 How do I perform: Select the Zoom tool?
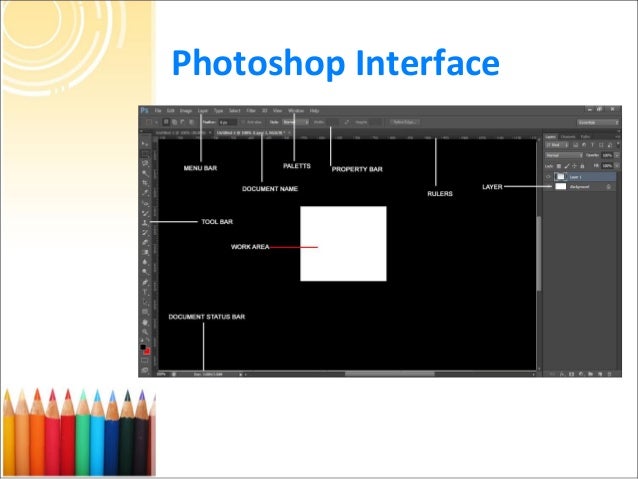click(144, 332)
